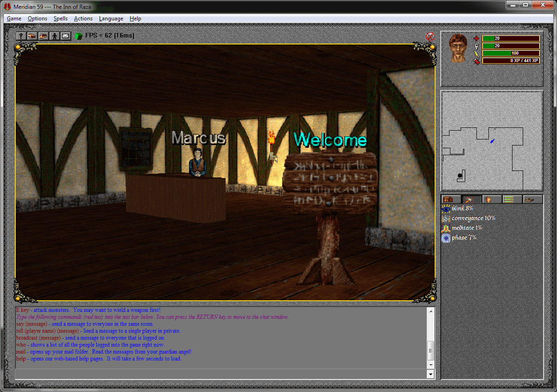
Task: Click the pointing hand toolbar button
Action: (32, 36)
